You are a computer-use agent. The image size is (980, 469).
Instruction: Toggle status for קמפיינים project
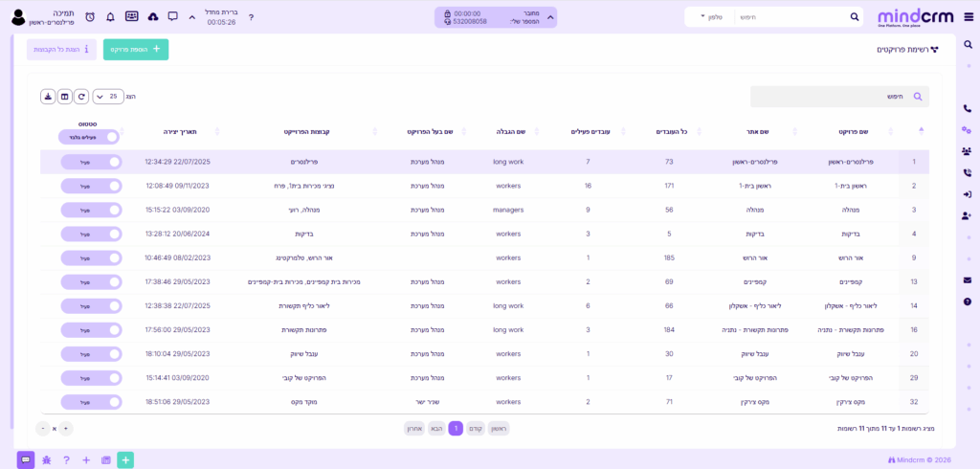click(x=91, y=282)
